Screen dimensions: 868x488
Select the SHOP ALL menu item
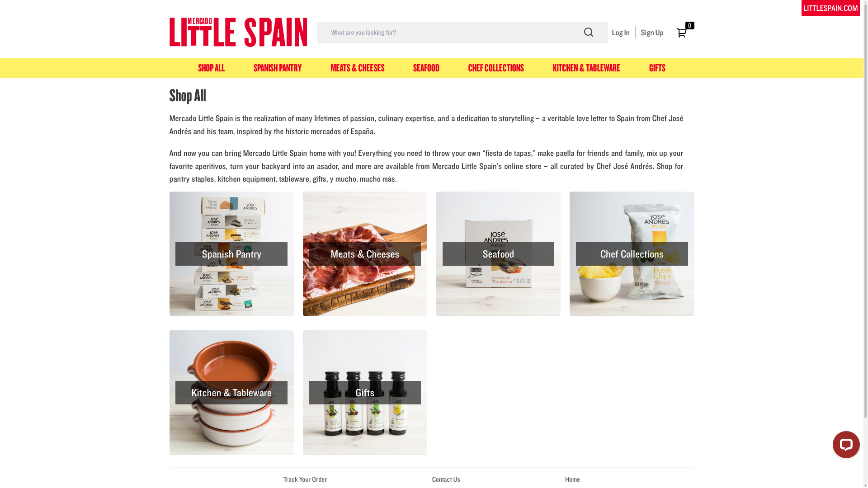[211, 67]
